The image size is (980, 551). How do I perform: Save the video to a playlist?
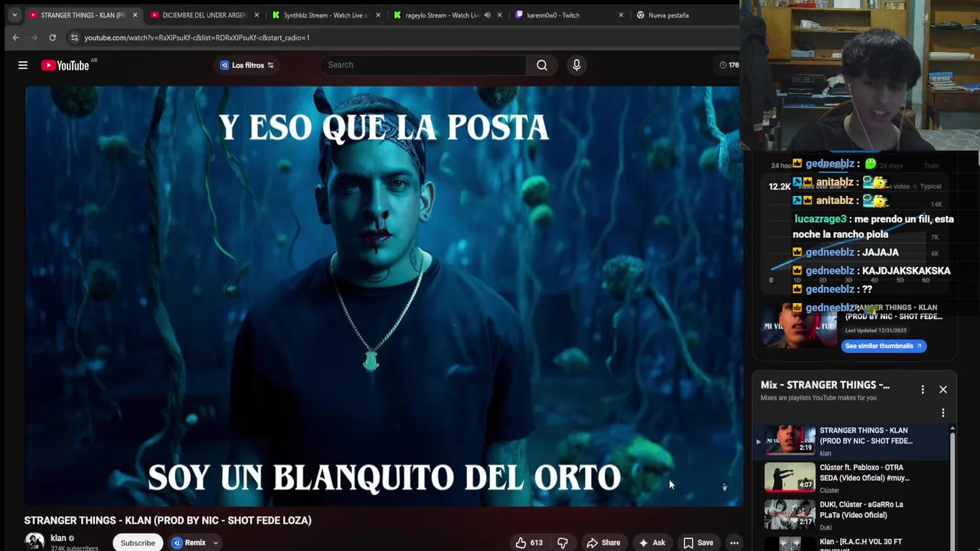(698, 543)
